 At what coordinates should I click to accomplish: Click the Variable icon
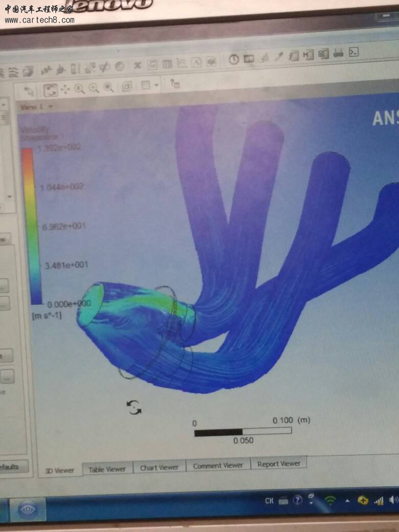pyautogui.click(x=138, y=65)
